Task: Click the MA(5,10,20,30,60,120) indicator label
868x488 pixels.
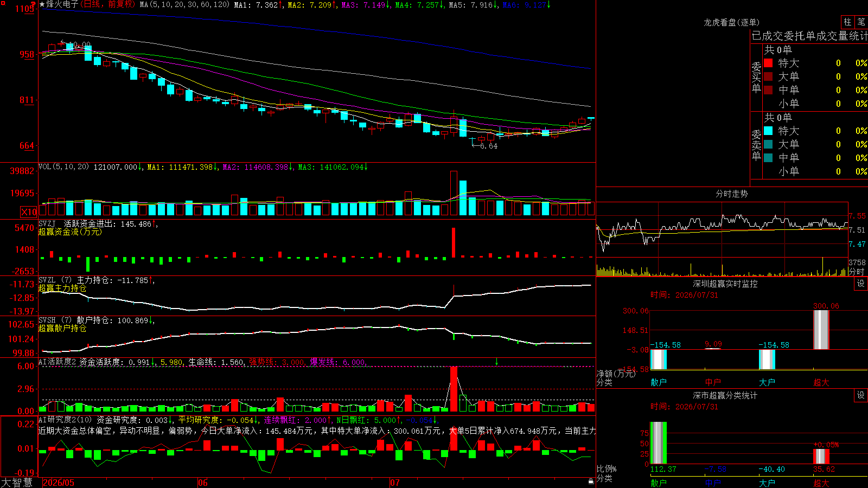Action: [x=184, y=5]
